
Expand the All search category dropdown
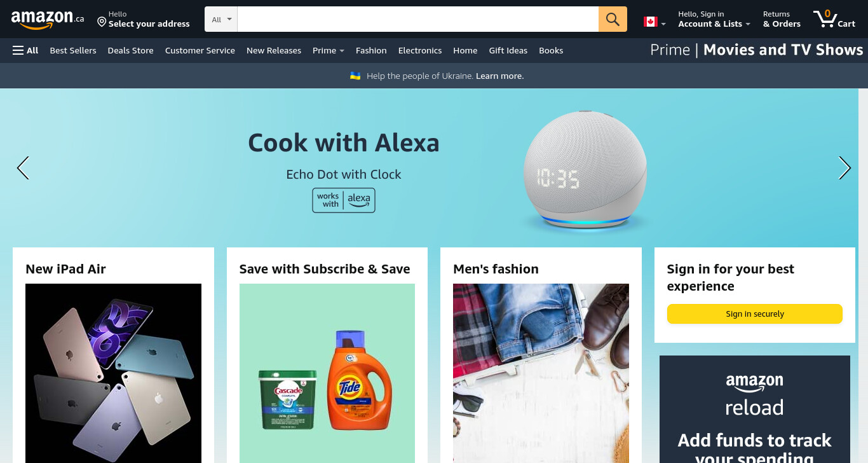(x=221, y=19)
